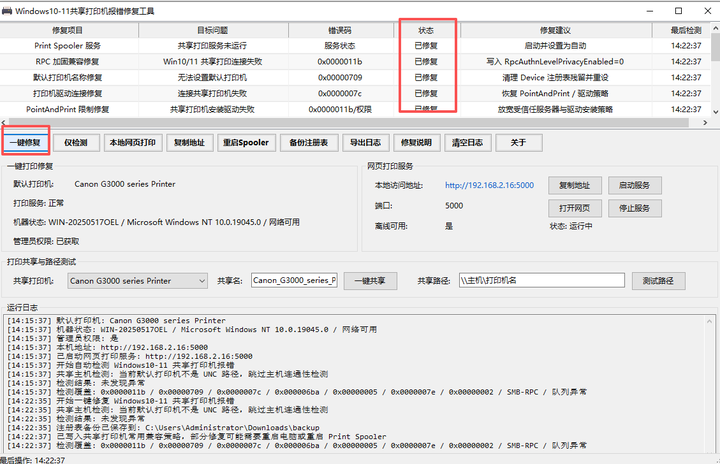Click the 一键修复 button
The image size is (720, 464).
point(26,142)
